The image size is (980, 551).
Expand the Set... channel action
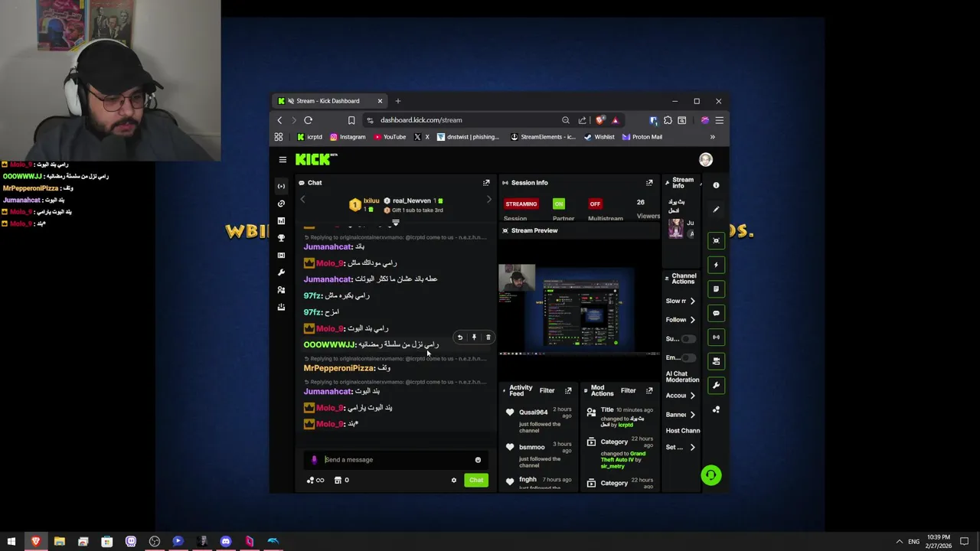[692, 447]
